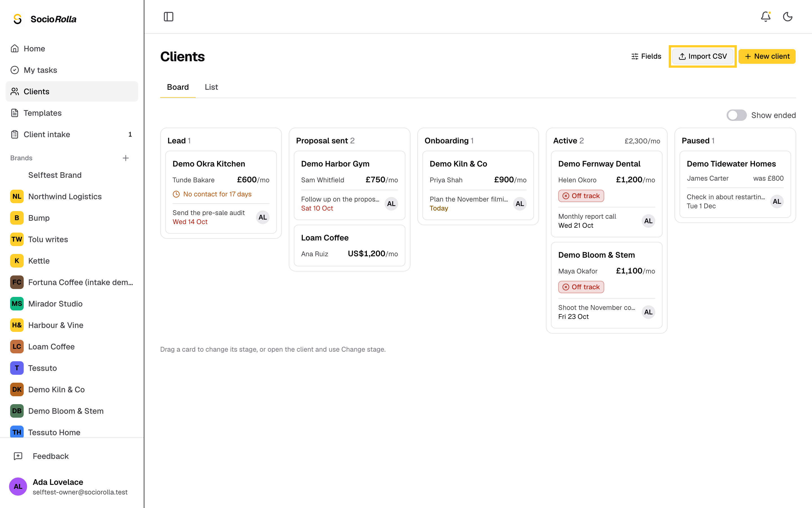Click the Mirador Studio MS avatar
The image size is (812, 508).
[17, 304]
